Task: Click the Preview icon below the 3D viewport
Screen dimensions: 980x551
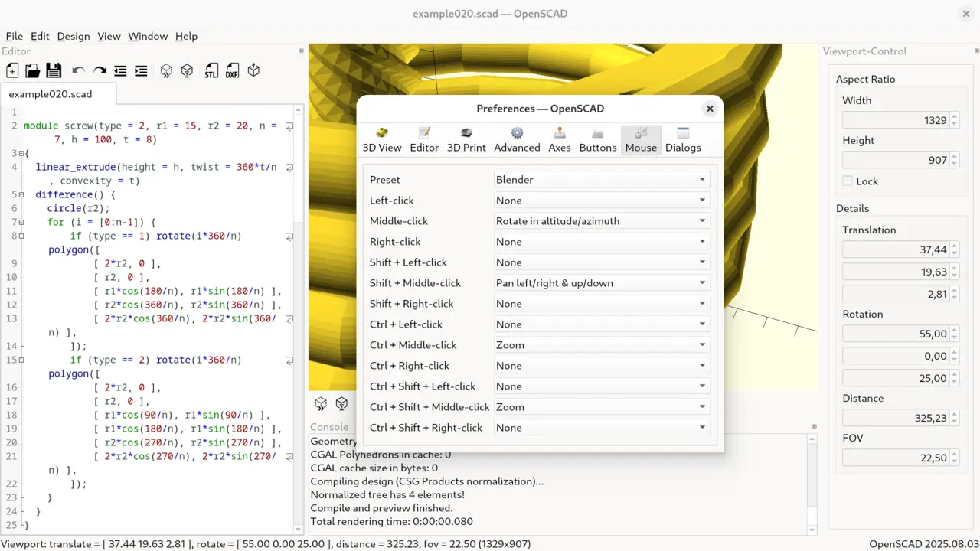Action: (322, 403)
